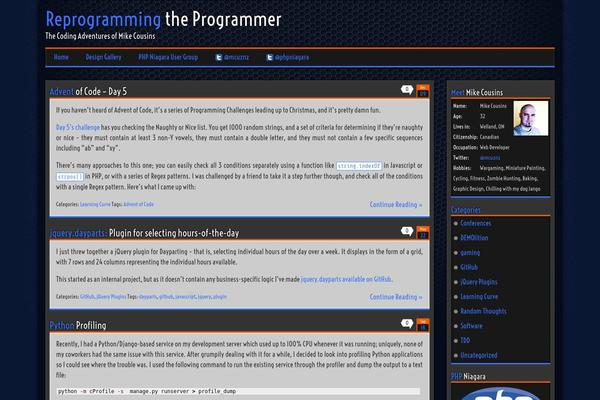Open the javascript tag link
The width and height of the screenshot is (600, 400).
(x=185, y=297)
